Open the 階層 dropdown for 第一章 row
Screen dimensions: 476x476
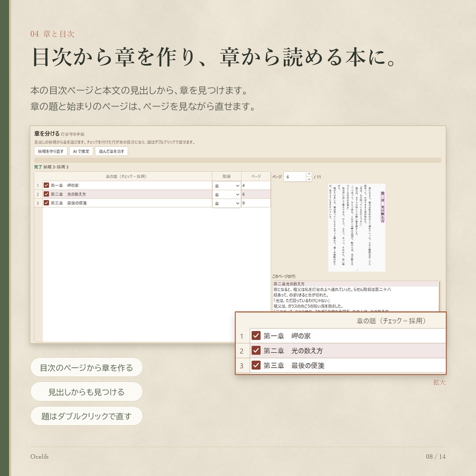pyautogui.click(x=226, y=185)
